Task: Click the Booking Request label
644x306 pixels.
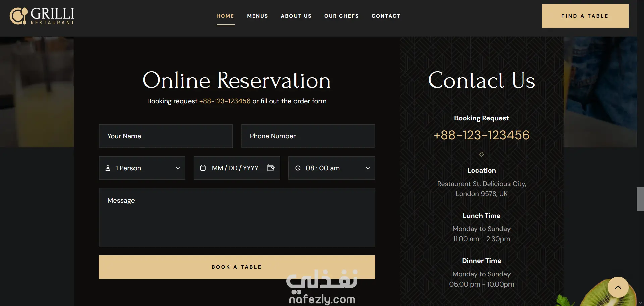Action: point(481,118)
